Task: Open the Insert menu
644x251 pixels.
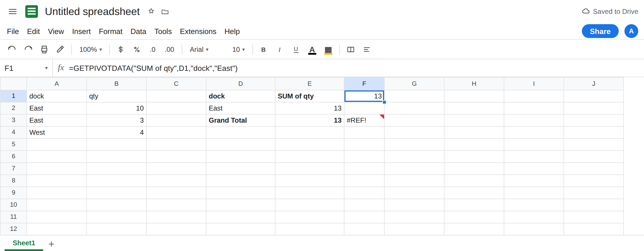Action: [81, 31]
